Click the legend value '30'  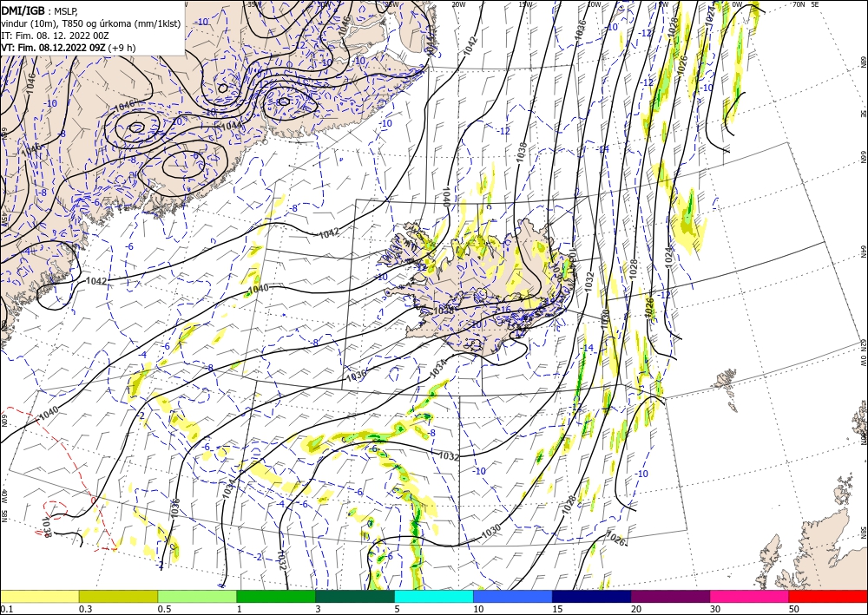pyautogui.click(x=715, y=609)
